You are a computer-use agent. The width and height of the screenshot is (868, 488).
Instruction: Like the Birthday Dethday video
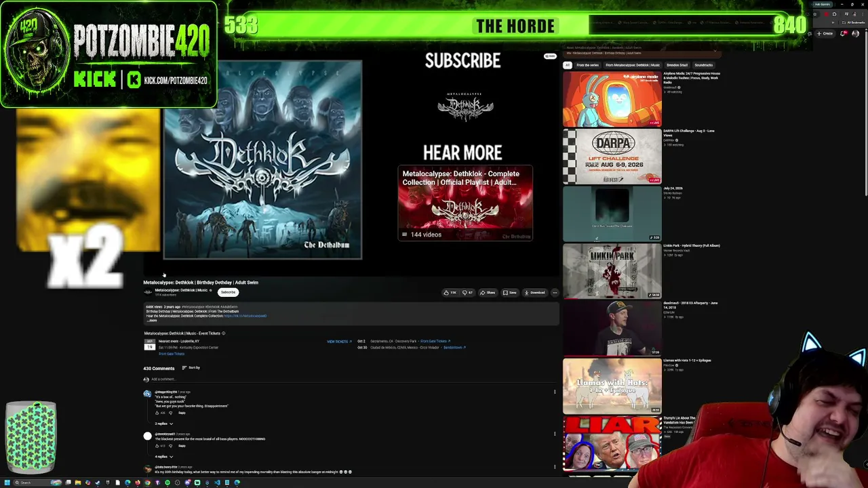click(450, 293)
